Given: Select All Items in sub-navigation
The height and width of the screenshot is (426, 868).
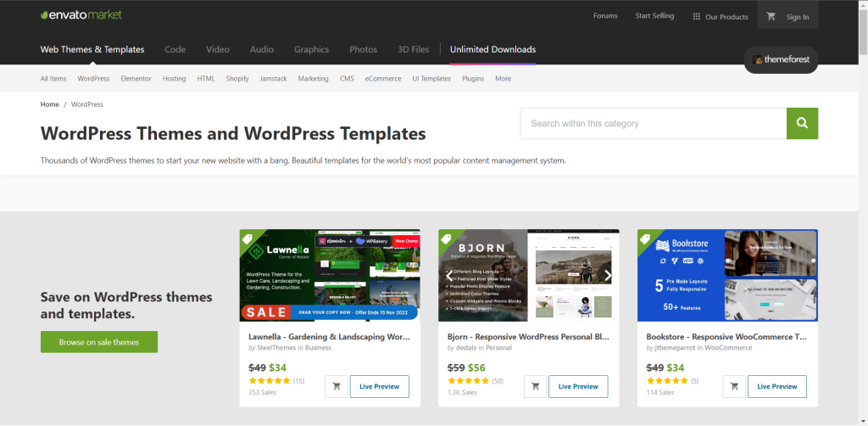Looking at the screenshot, I should click(53, 79).
